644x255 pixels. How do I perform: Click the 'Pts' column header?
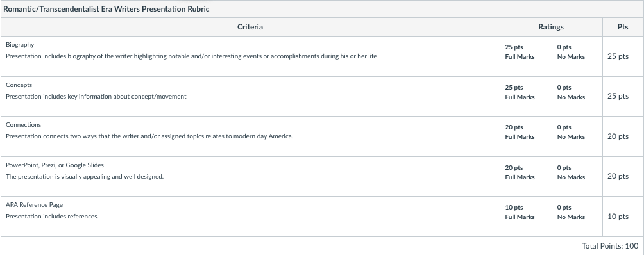pyautogui.click(x=623, y=27)
